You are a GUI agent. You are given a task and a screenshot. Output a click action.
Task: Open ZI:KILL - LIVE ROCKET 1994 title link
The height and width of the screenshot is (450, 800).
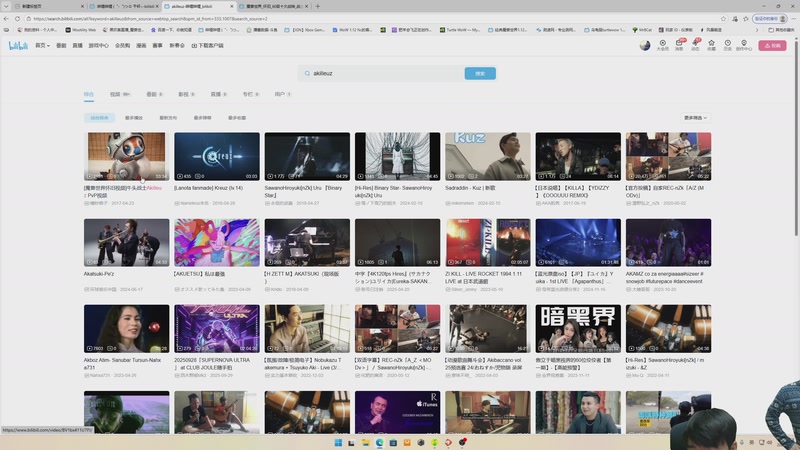pos(483,278)
